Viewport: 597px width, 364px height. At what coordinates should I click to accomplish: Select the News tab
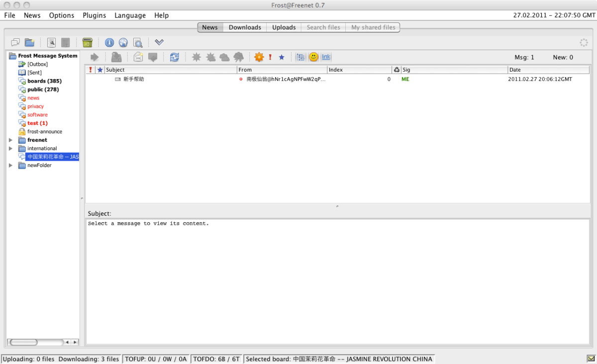pyautogui.click(x=210, y=27)
